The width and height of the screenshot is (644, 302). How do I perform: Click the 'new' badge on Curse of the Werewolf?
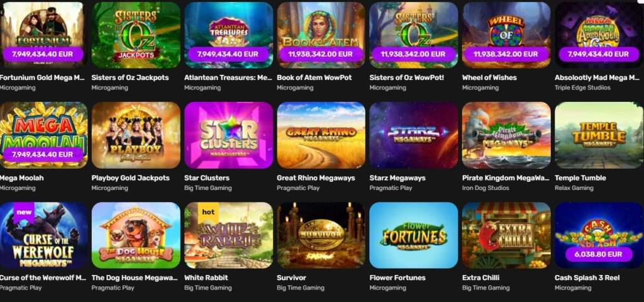23,213
